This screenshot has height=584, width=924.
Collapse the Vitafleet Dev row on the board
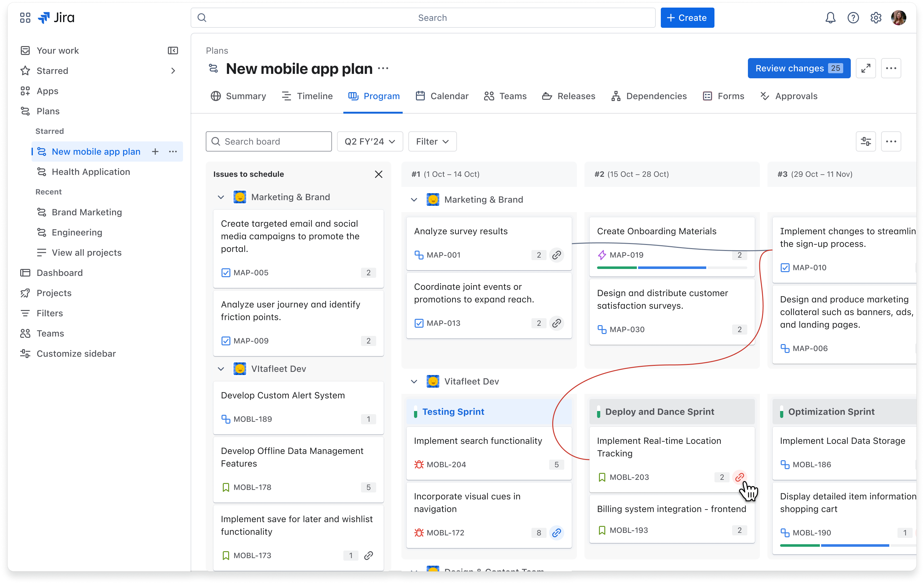point(414,382)
